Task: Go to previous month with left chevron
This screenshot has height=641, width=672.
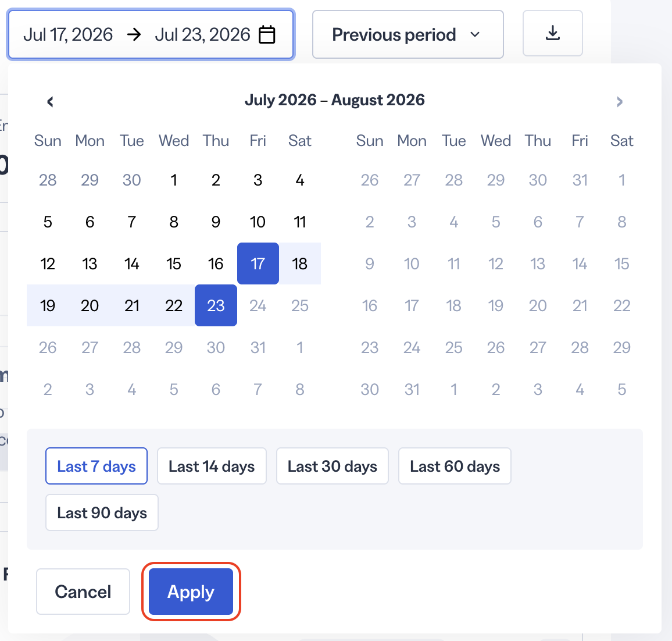Action: click(x=50, y=102)
